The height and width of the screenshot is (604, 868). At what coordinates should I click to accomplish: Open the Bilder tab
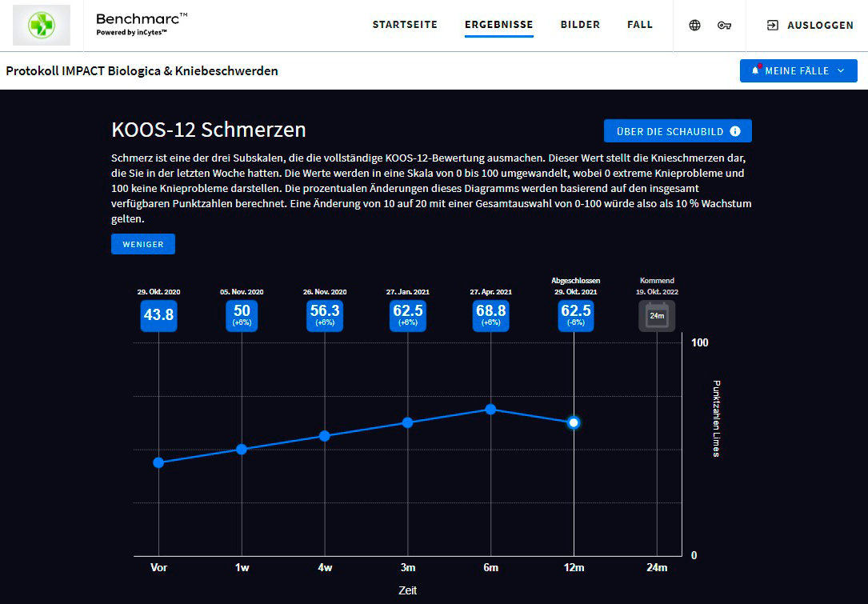pos(580,25)
